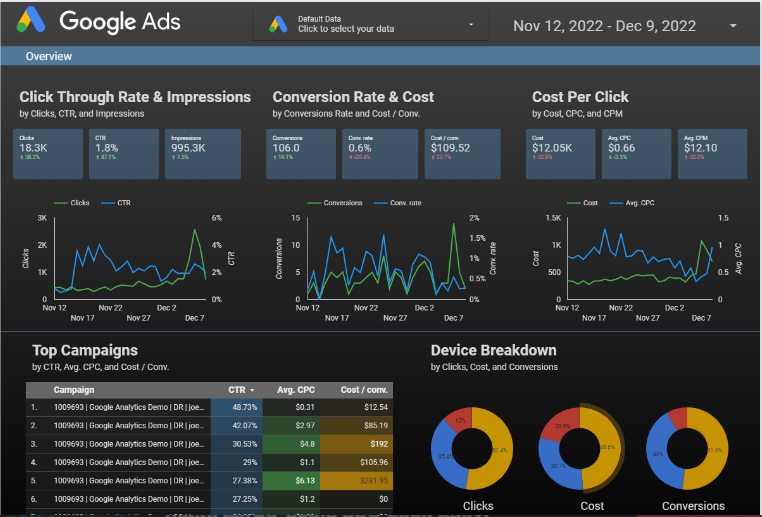
Task: Toggle the Conv. rate legend entry
Action: click(x=398, y=203)
